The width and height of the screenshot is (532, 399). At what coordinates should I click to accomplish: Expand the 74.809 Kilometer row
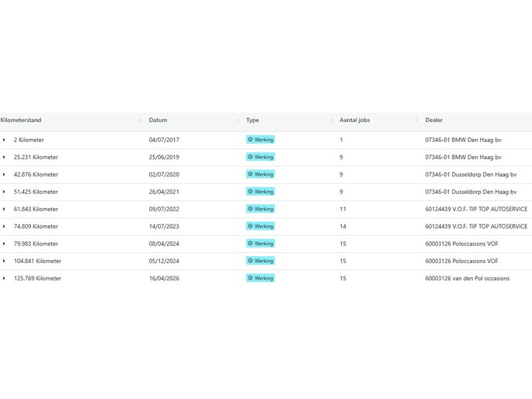coord(4,227)
